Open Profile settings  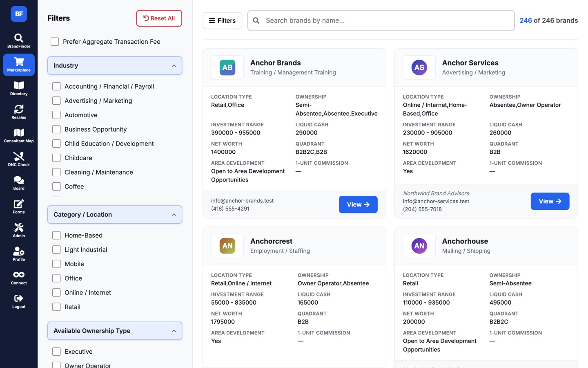point(19,254)
